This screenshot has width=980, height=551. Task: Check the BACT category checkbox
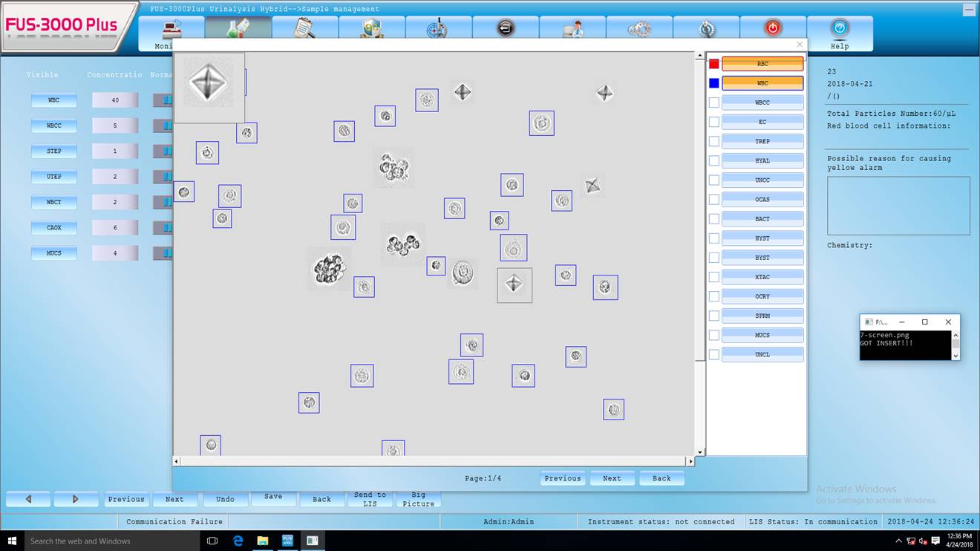click(714, 219)
